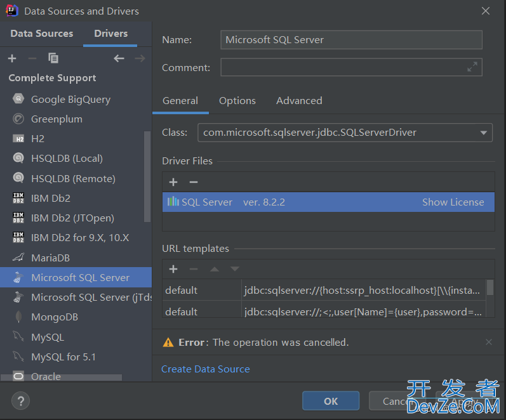Remove the driver file with the minus icon
506x420 pixels.
(193, 182)
